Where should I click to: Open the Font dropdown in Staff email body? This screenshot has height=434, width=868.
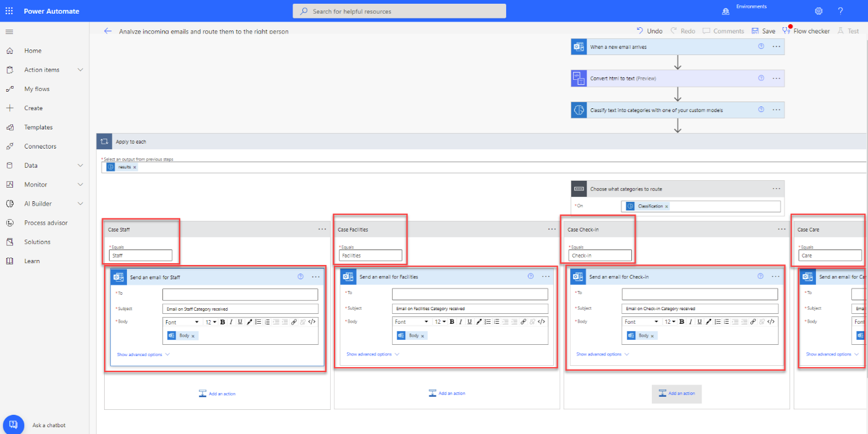[x=182, y=321]
